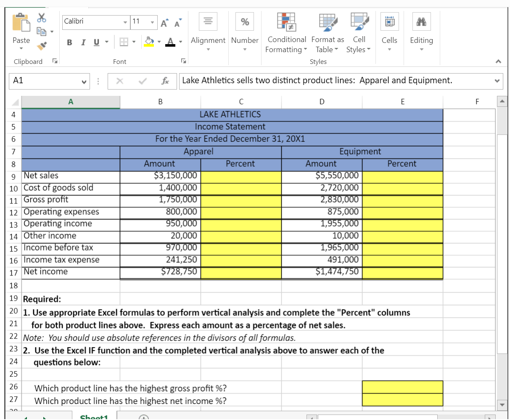
Task: Toggle bold formatting
Action: [x=69, y=42]
